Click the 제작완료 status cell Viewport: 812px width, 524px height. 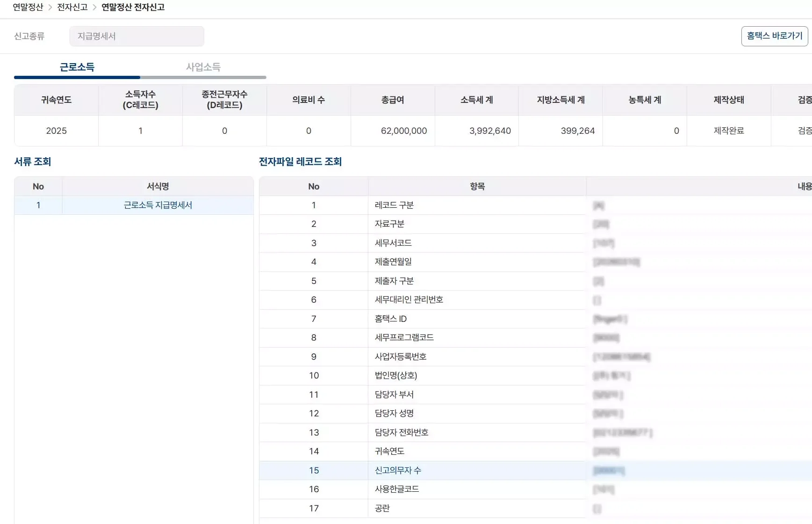(729, 131)
